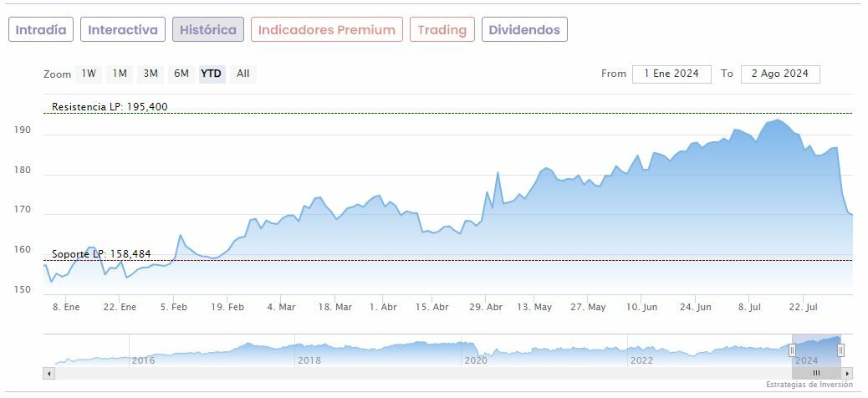868x398 pixels.
Task: Click the navigator right range handle
Action: [x=840, y=350]
